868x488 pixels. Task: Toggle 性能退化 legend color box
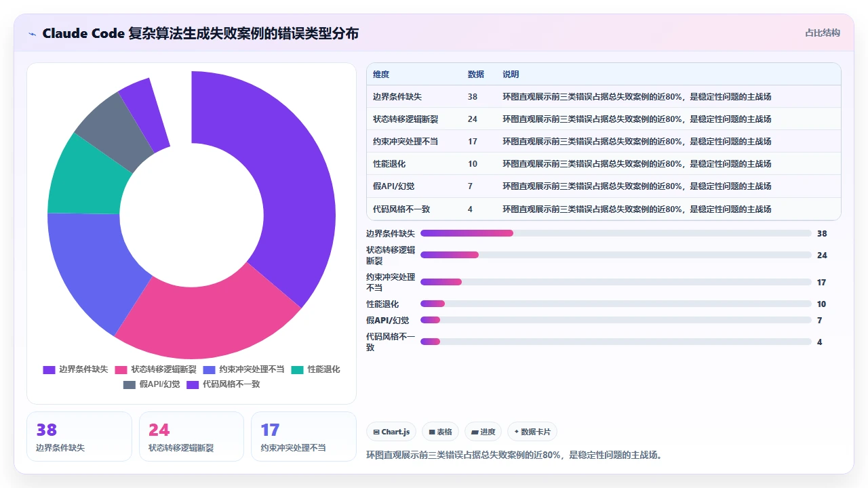click(x=298, y=370)
